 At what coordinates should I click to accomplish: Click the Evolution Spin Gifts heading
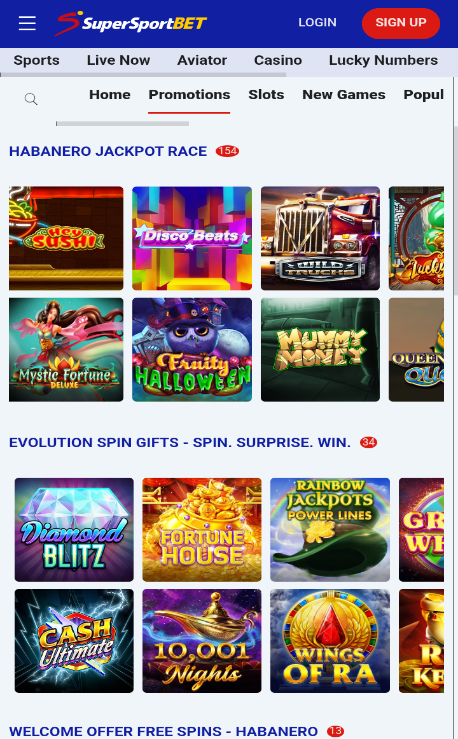pos(180,443)
